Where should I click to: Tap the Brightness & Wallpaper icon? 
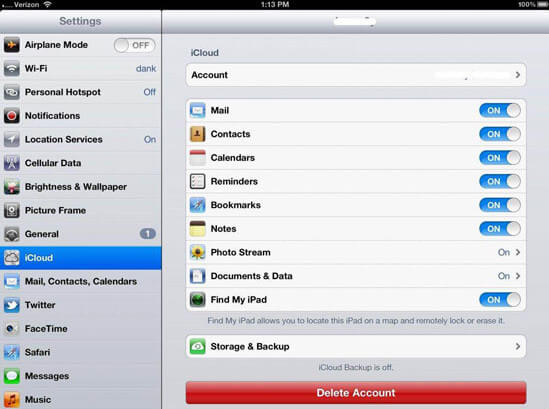[x=12, y=187]
